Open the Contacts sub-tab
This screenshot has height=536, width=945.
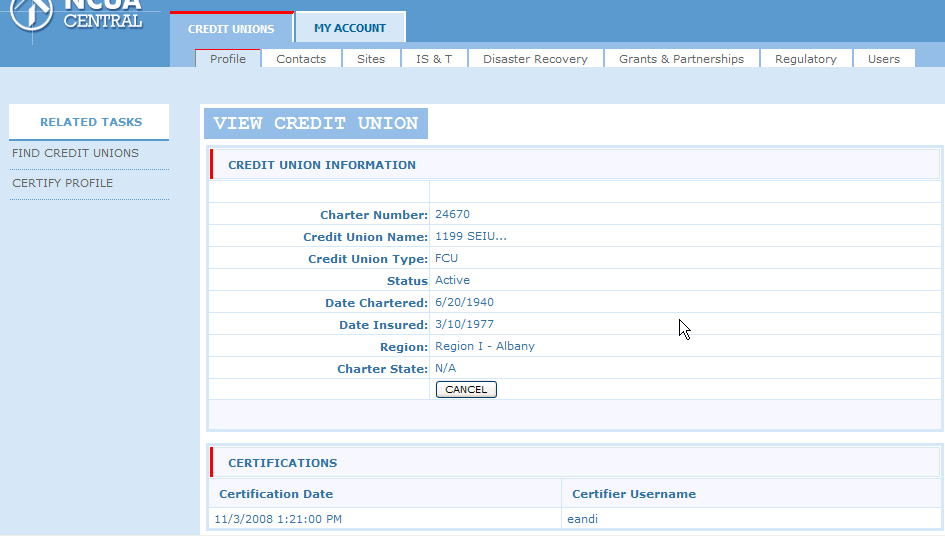pyautogui.click(x=301, y=59)
